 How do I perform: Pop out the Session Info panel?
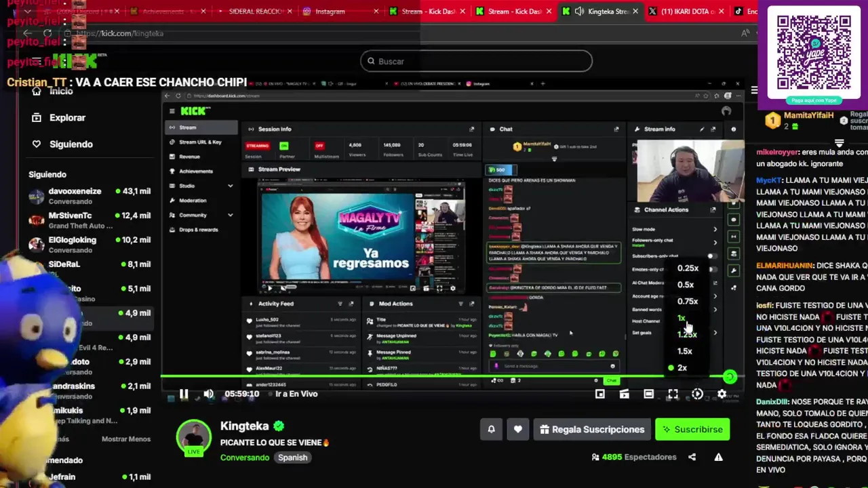point(472,129)
